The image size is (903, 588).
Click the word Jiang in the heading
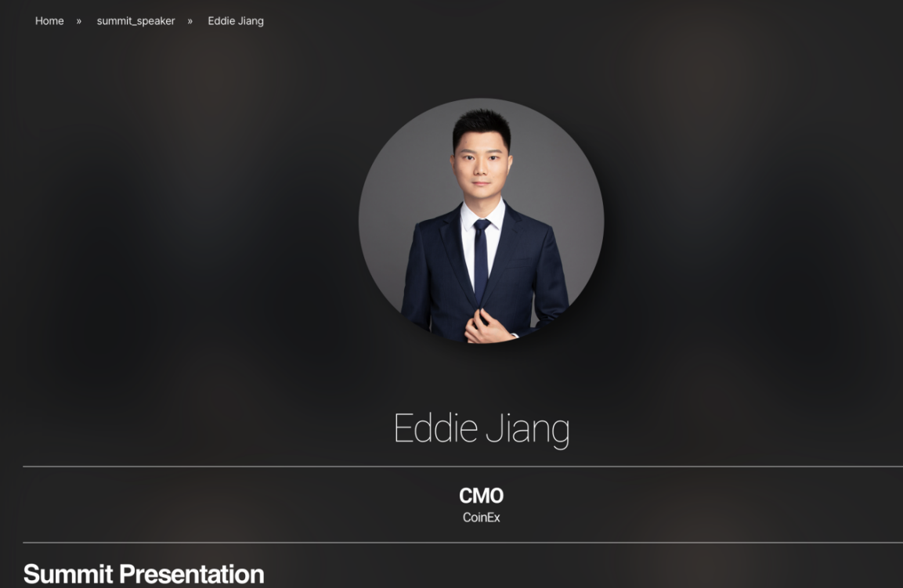click(x=528, y=430)
